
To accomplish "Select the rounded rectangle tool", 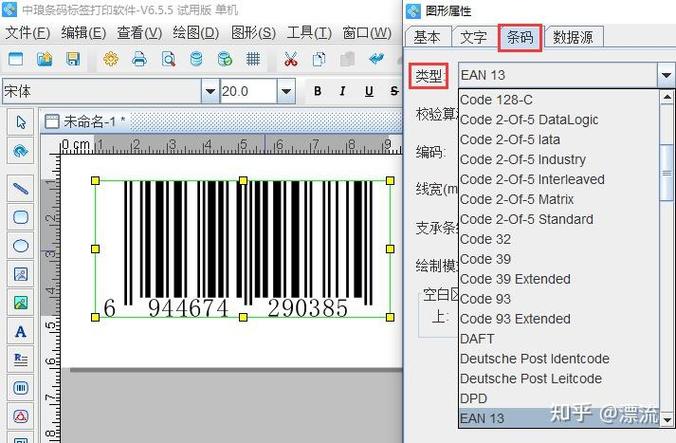I will (x=21, y=217).
